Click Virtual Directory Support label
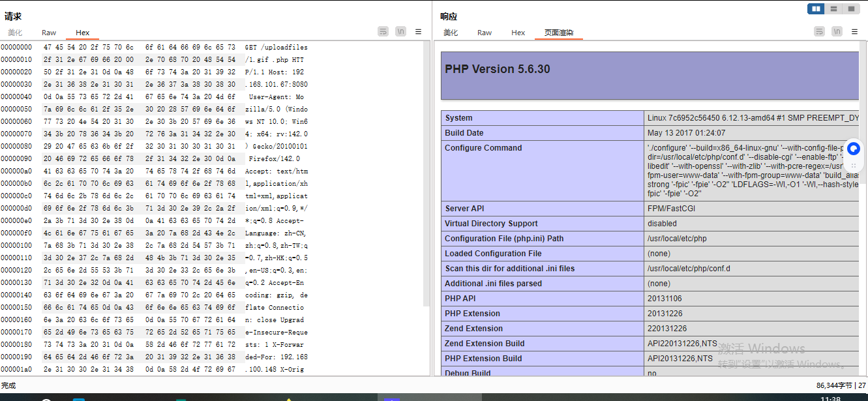868x401 pixels. click(492, 224)
